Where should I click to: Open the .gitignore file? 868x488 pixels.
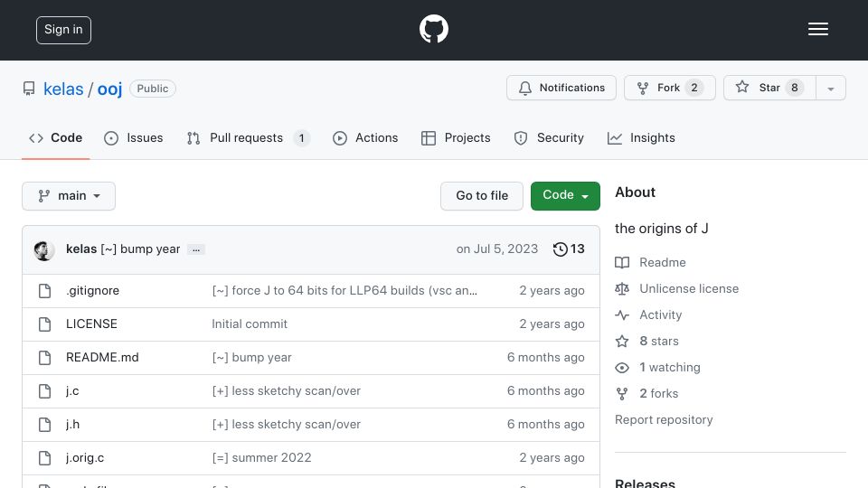click(x=92, y=290)
